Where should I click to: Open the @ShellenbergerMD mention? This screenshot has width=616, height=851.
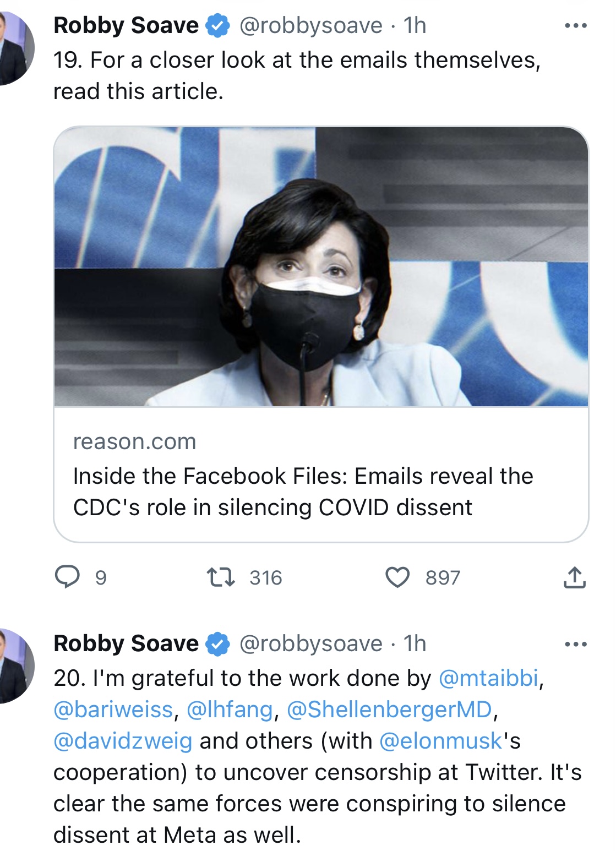389,710
